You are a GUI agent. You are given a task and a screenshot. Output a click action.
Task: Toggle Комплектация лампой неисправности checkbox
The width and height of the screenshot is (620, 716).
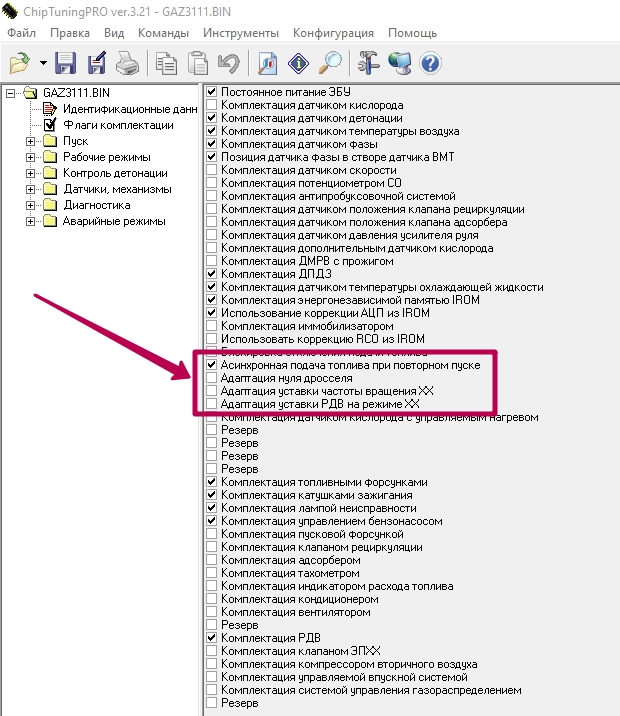(211, 507)
